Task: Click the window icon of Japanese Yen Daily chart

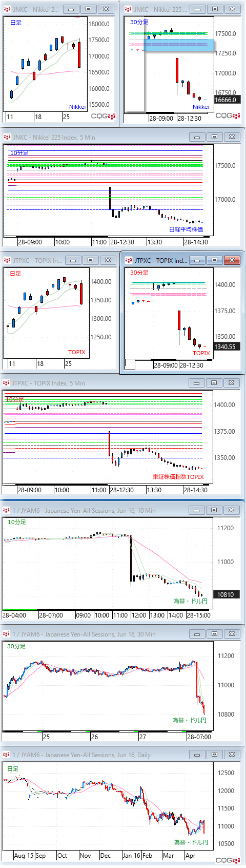Action: [x=7, y=755]
